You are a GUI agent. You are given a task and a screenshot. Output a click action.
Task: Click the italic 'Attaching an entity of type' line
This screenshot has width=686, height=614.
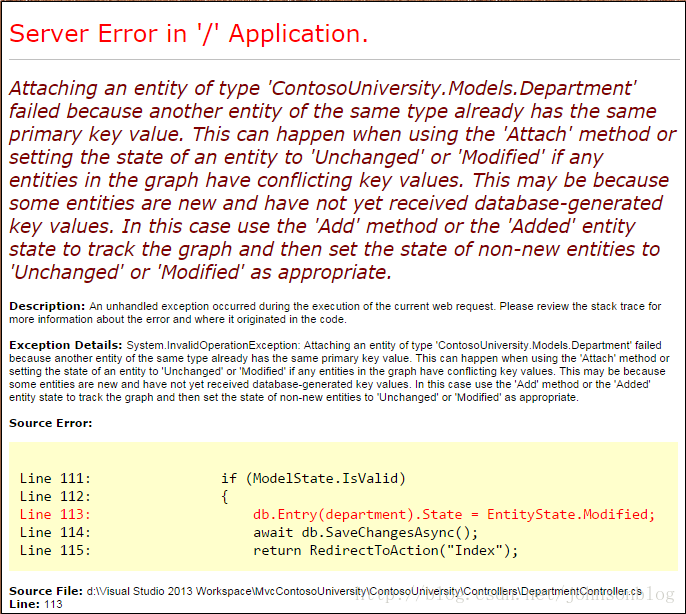(x=322, y=88)
